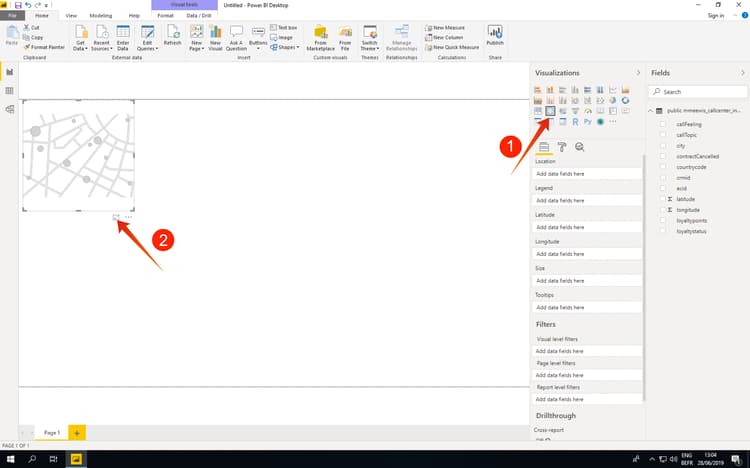
Task: Switch to Model view in left sidebar
Action: [x=10, y=109]
